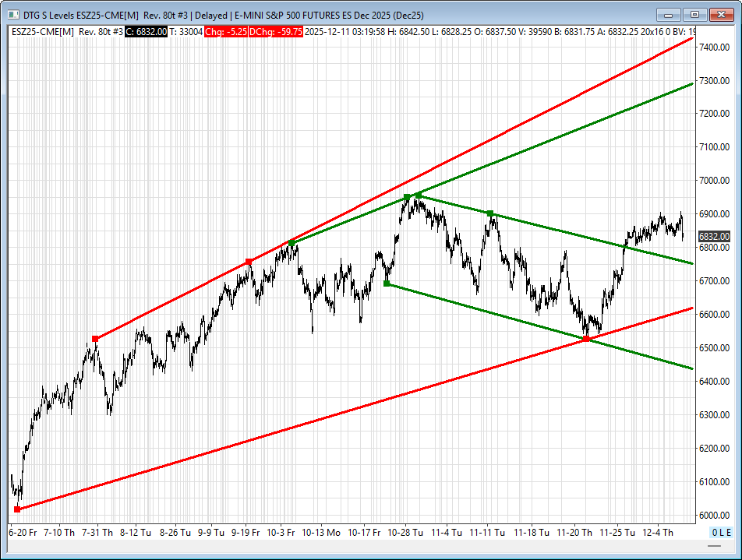This screenshot has height=560, width=742.
Task: Click the '11-20 Th' date label
Action: coord(574,533)
